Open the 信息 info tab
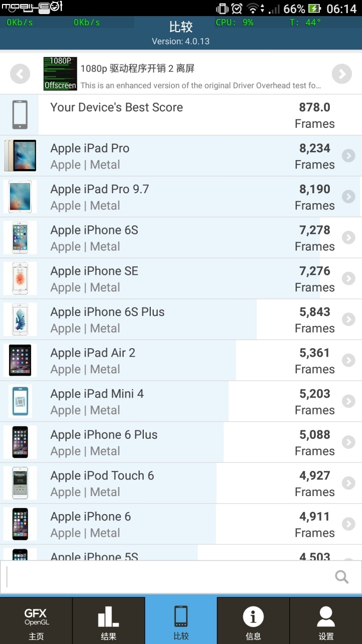 [253, 621]
